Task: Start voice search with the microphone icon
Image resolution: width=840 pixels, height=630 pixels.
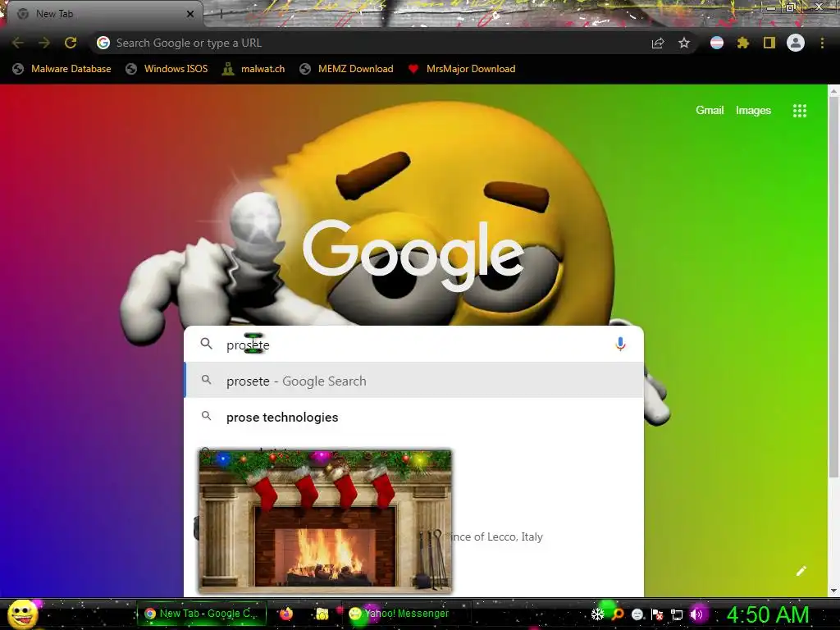Action: (620, 344)
